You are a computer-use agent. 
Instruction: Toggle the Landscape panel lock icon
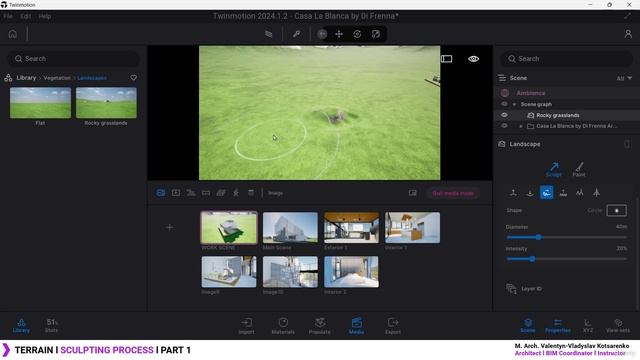(x=627, y=144)
